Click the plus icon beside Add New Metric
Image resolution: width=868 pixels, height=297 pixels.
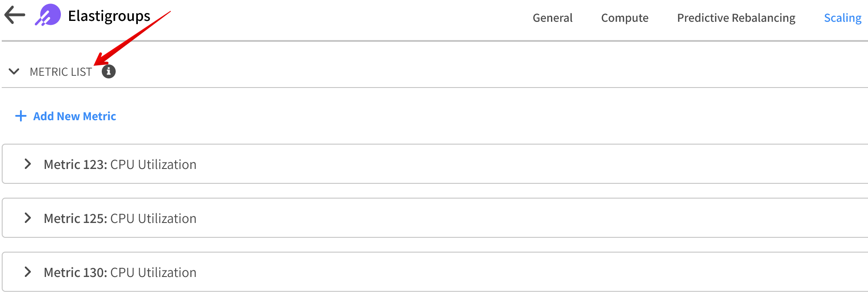pyautogui.click(x=20, y=116)
